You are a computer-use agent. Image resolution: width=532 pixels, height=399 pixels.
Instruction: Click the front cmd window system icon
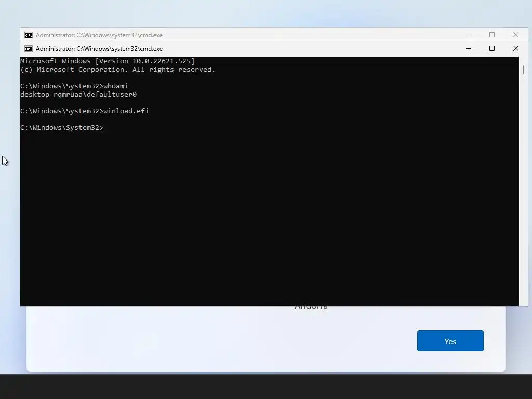click(29, 49)
